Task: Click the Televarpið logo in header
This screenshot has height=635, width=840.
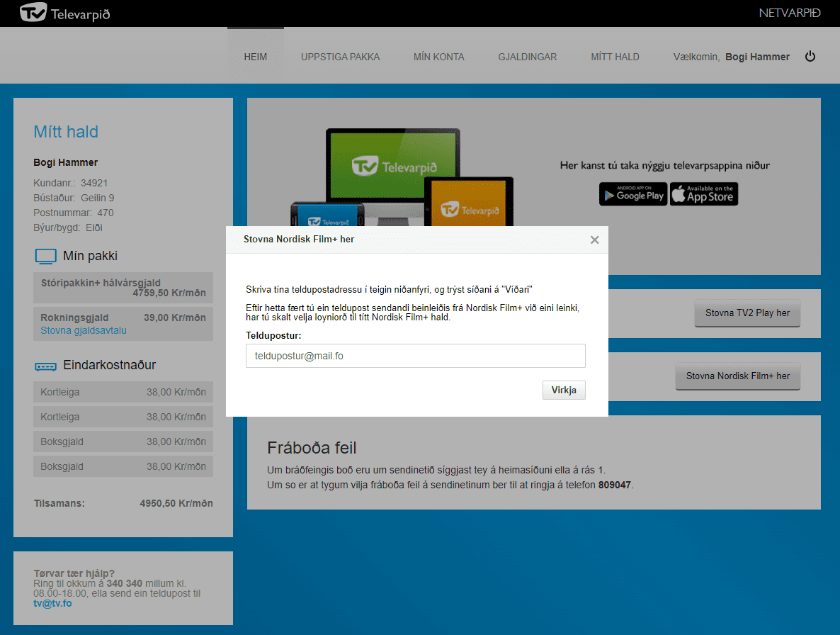Action: 65,13
